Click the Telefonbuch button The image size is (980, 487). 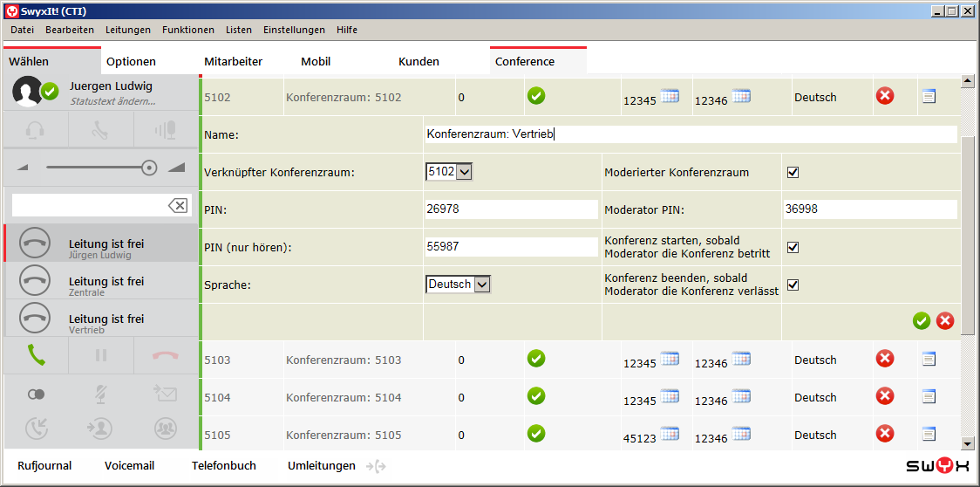click(224, 466)
